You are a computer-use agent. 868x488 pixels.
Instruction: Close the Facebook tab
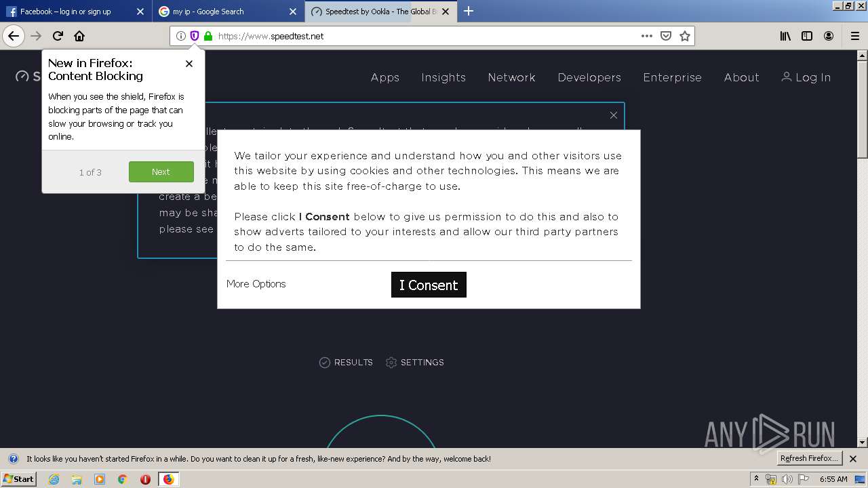[140, 12]
